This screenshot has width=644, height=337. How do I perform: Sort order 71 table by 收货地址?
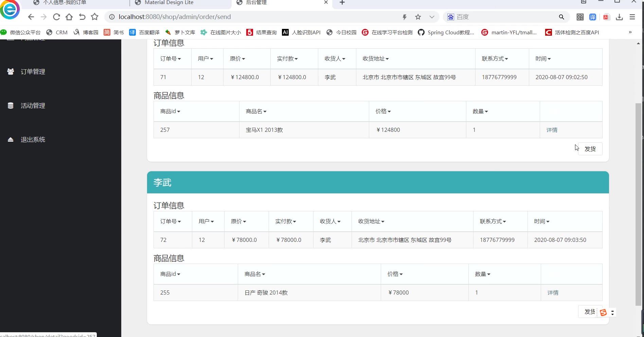(x=376, y=59)
